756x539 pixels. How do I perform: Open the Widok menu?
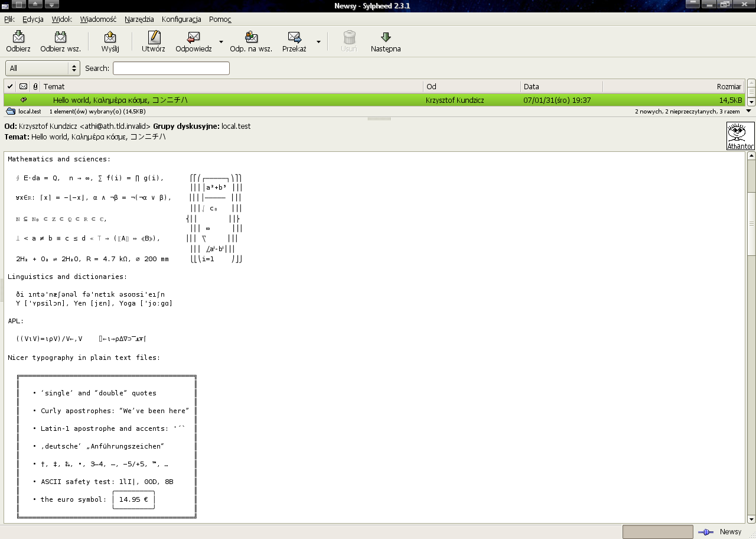click(62, 19)
